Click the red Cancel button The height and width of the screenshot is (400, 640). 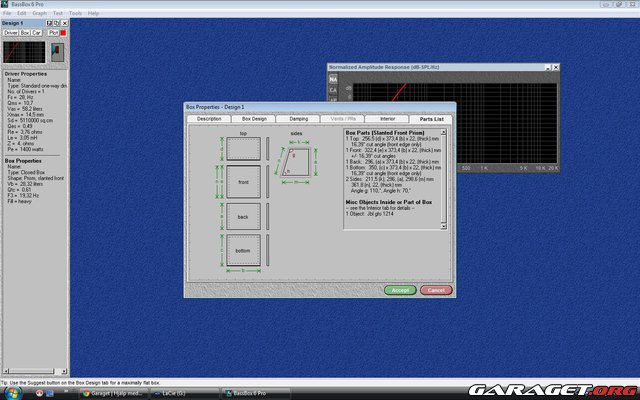point(435,290)
